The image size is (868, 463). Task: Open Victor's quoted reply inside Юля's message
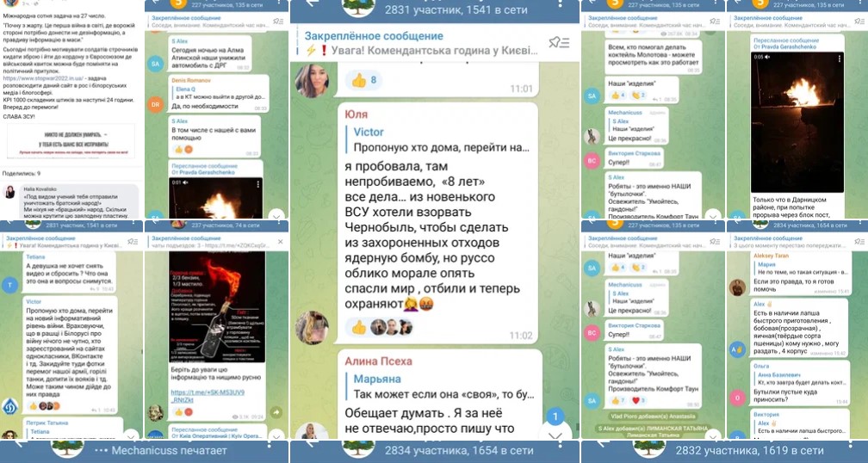click(437, 139)
